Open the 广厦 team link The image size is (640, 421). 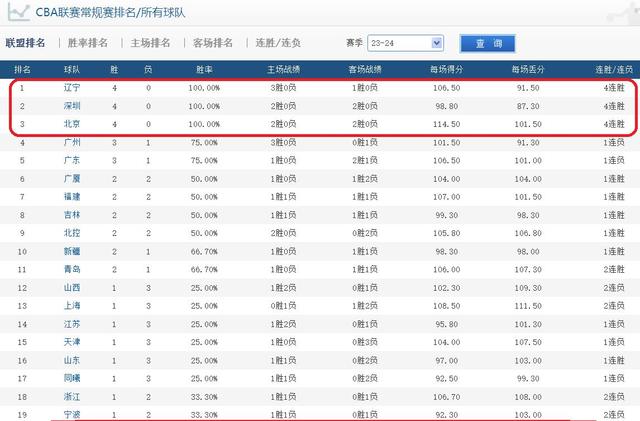(72, 178)
